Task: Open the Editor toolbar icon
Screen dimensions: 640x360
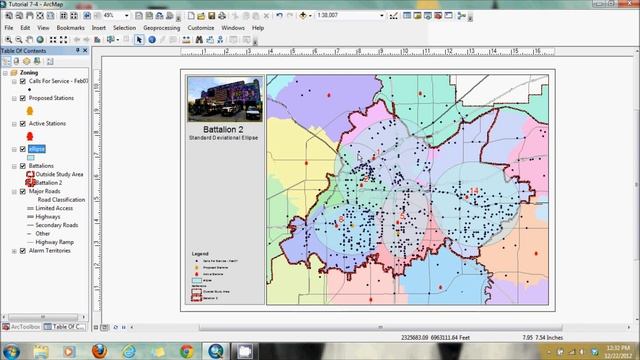Action: pyautogui.click(x=393, y=16)
